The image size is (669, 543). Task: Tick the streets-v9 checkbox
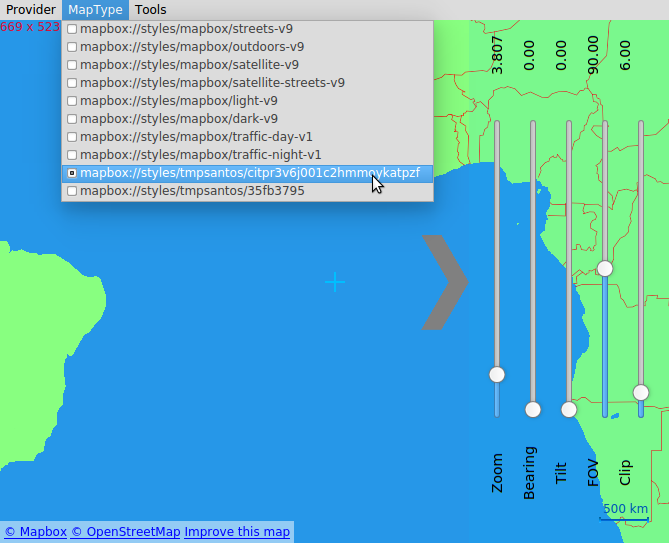pos(72,29)
